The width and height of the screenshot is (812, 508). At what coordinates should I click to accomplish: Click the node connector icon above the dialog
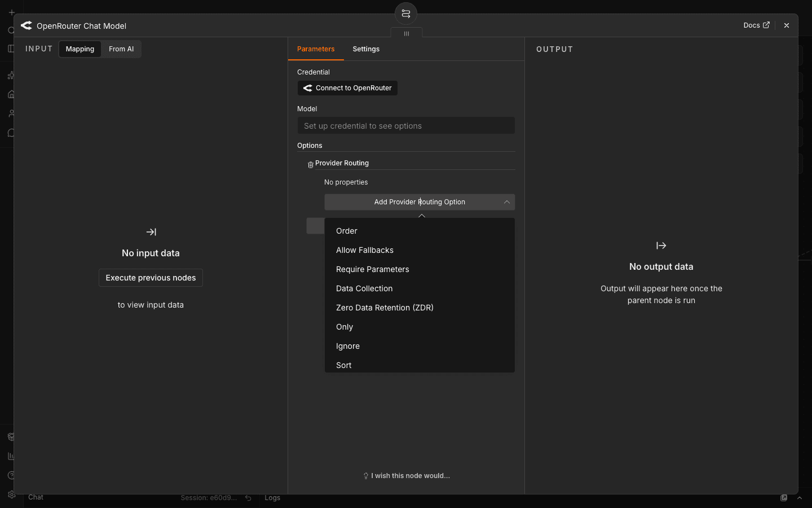point(406,14)
